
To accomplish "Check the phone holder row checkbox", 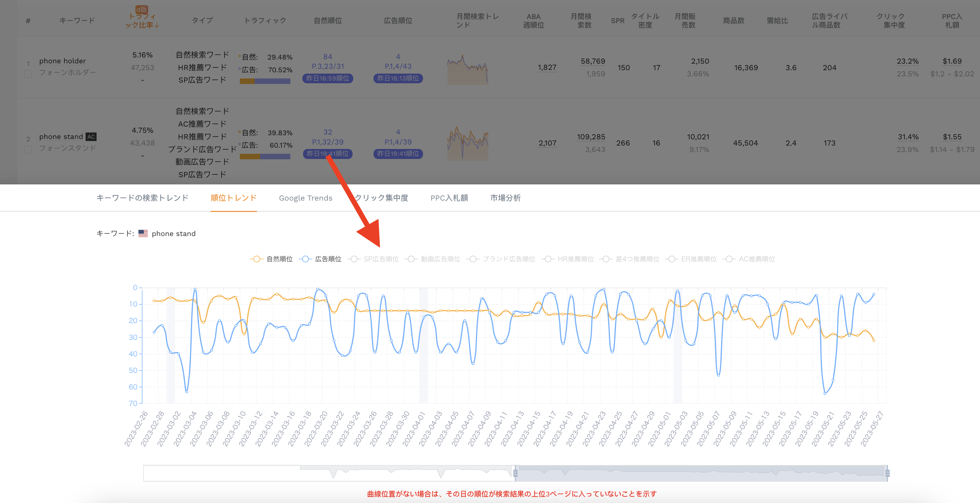I will [28, 74].
